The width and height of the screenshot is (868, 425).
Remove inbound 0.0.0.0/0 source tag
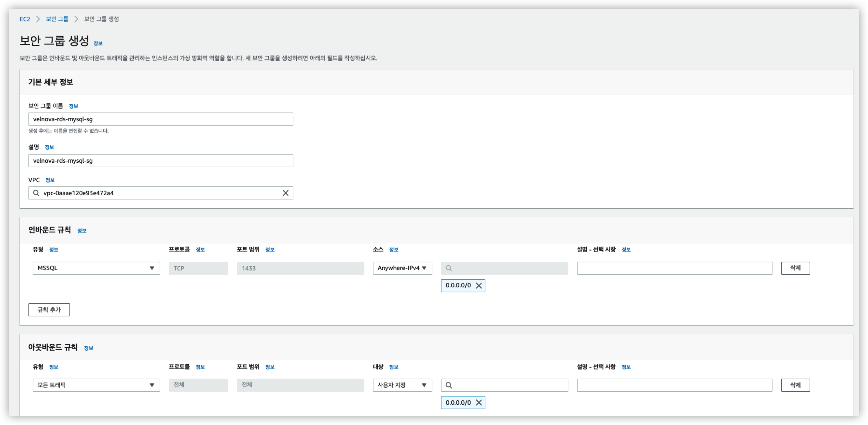coord(478,286)
